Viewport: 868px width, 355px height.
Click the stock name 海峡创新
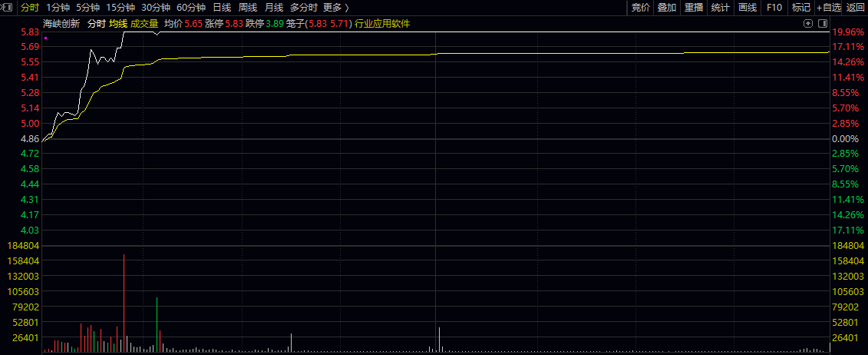pos(61,24)
